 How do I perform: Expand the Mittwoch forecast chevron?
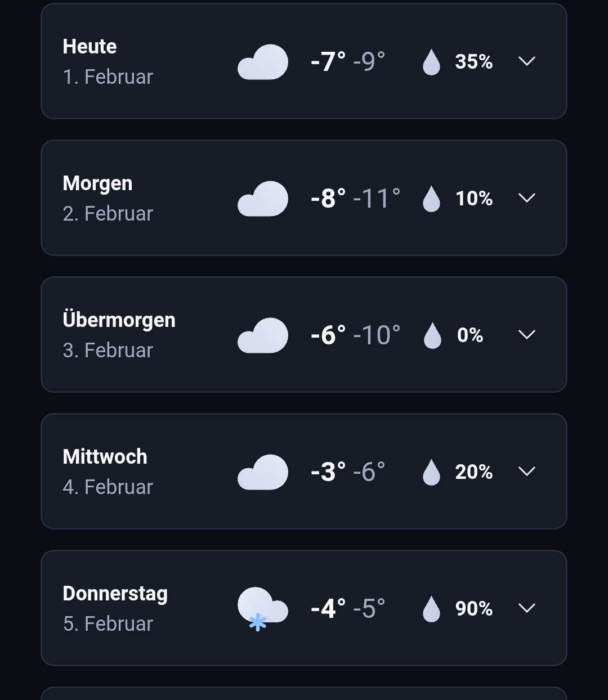click(x=526, y=472)
